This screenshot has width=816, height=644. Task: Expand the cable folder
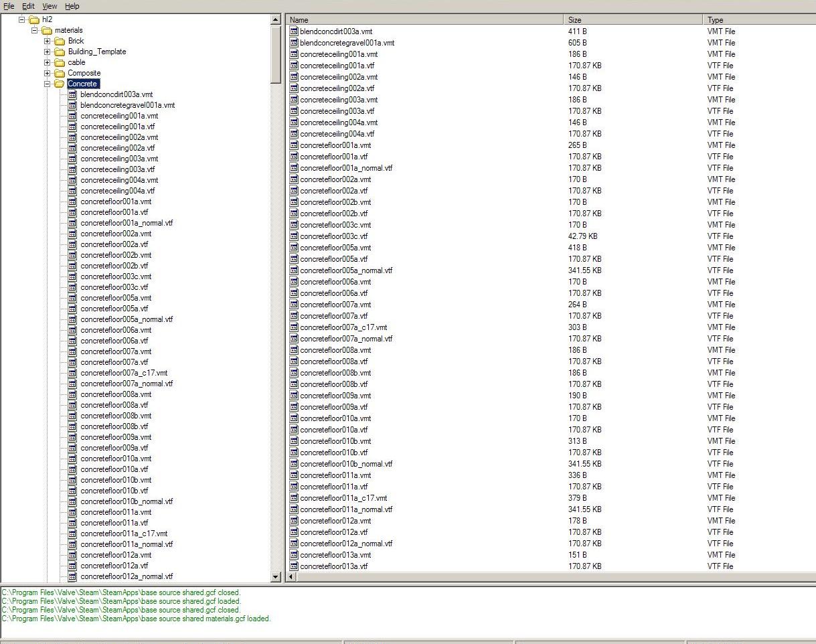[46, 62]
